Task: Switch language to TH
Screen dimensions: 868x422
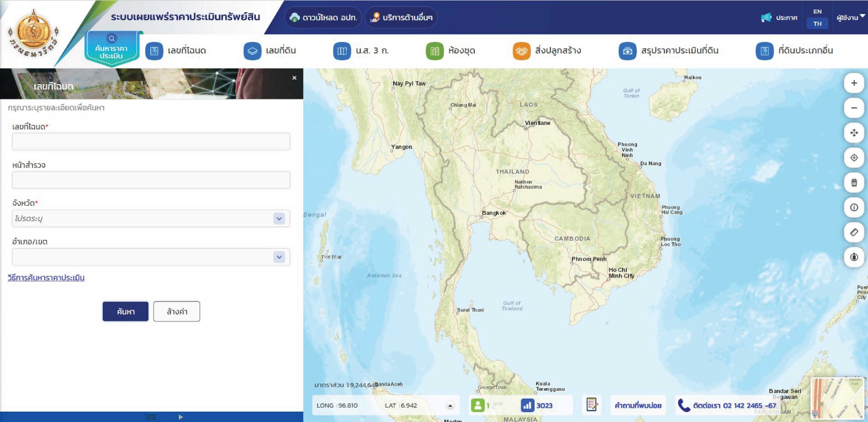Action: tap(817, 24)
